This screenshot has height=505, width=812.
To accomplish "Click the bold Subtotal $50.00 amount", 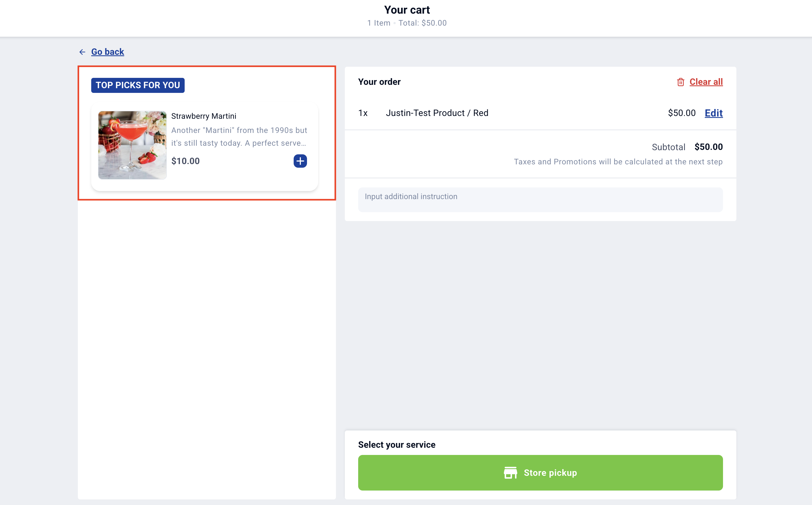I will click(x=709, y=147).
